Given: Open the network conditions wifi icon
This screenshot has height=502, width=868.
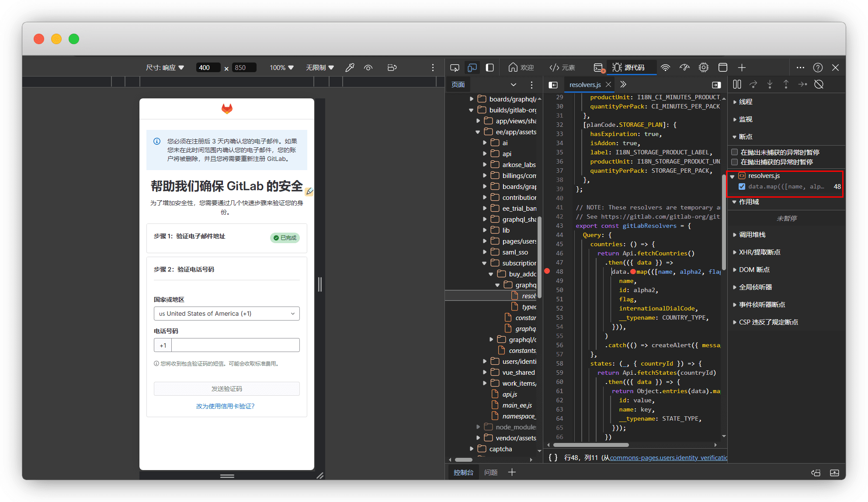Looking at the screenshot, I should [x=665, y=68].
